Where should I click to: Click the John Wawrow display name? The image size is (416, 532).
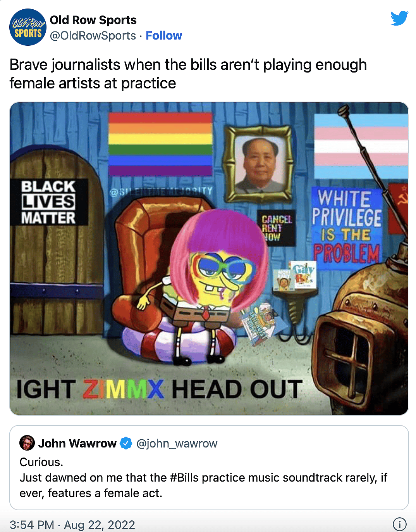coord(77,443)
